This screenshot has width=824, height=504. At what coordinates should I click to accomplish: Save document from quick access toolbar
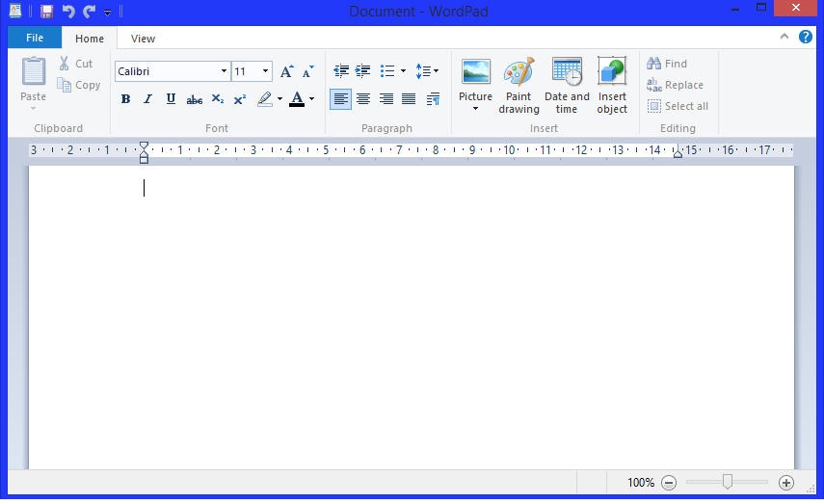click(x=46, y=12)
